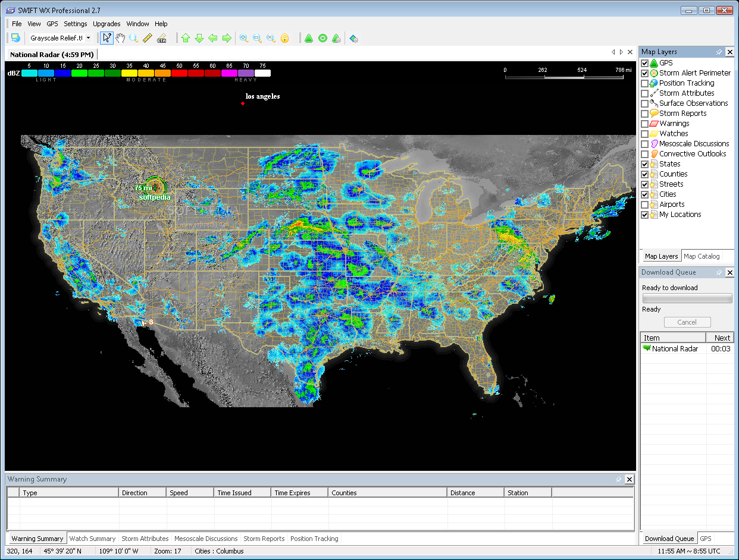Pan map right with green right arrow
The image size is (739, 560).
tap(227, 38)
